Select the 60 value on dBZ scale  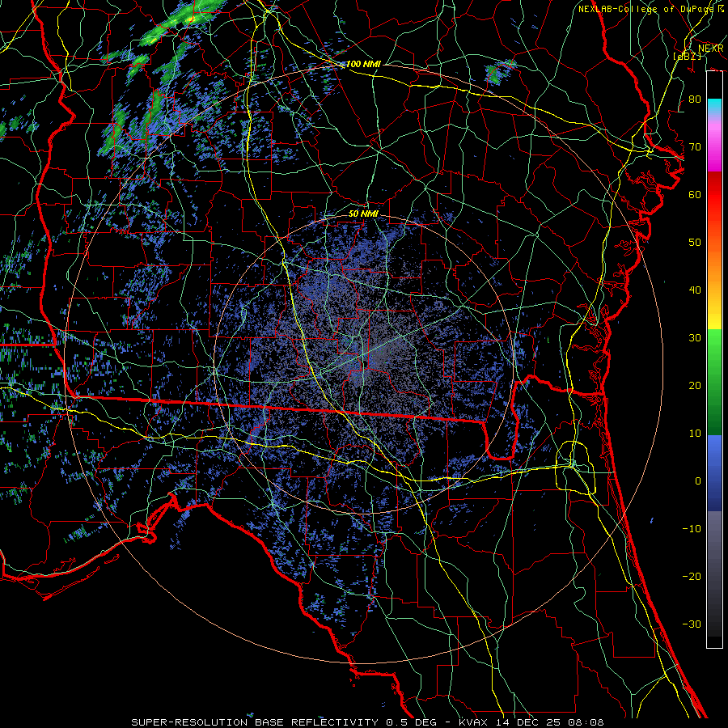(695, 194)
